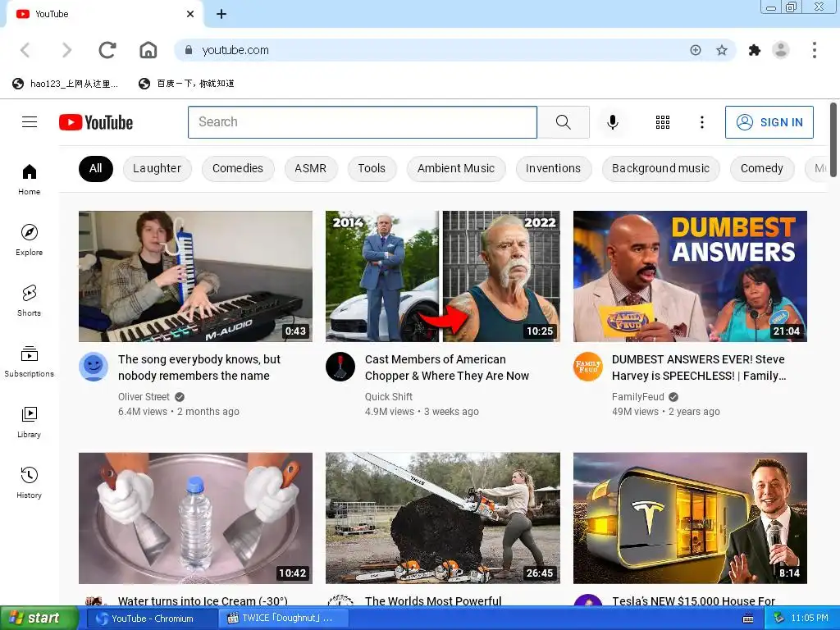
Task: Switch to TWICE Doughnut taskbar item
Action: click(284, 619)
